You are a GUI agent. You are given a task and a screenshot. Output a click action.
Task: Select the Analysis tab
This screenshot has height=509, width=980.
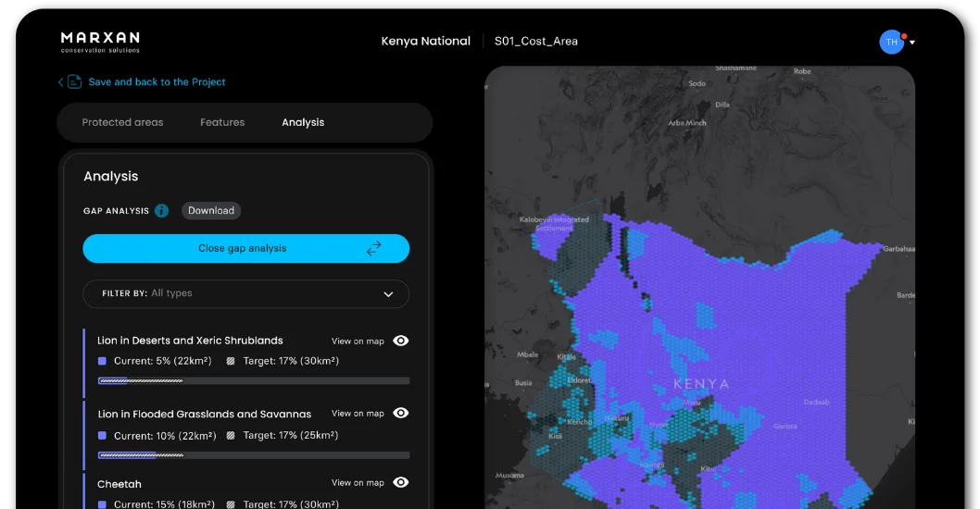pos(303,122)
